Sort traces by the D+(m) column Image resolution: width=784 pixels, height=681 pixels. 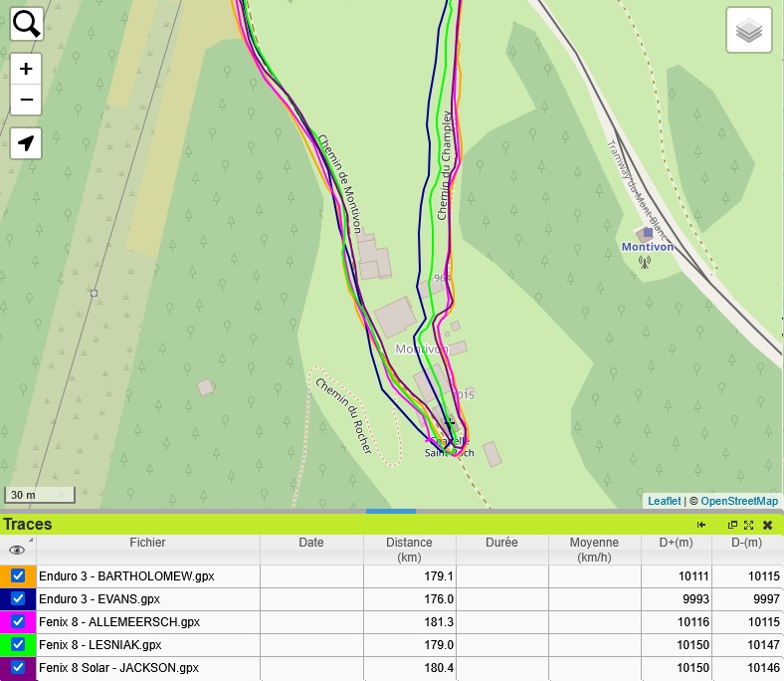pos(677,543)
